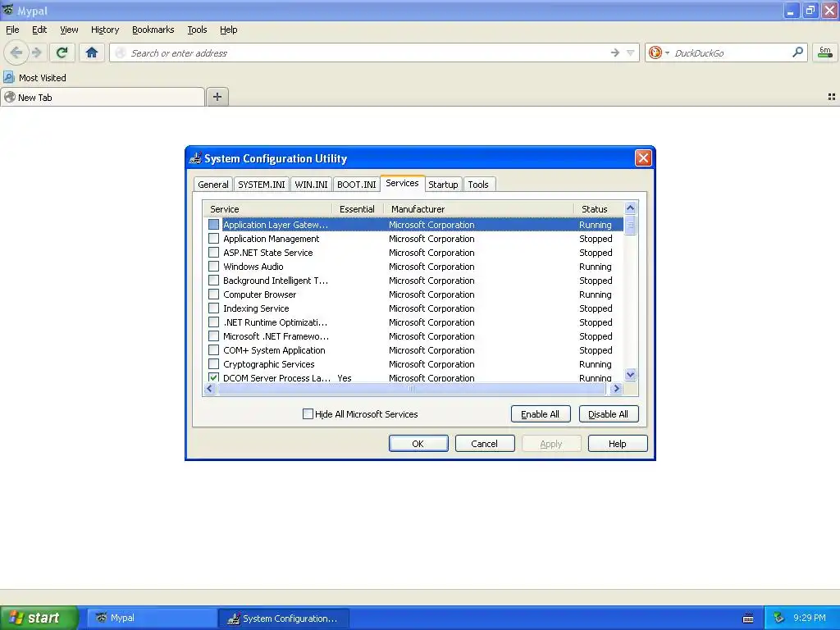Viewport: 840px width, 630px height.
Task: Switch to the WIN.INI tab
Action: [x=311, y=185]
